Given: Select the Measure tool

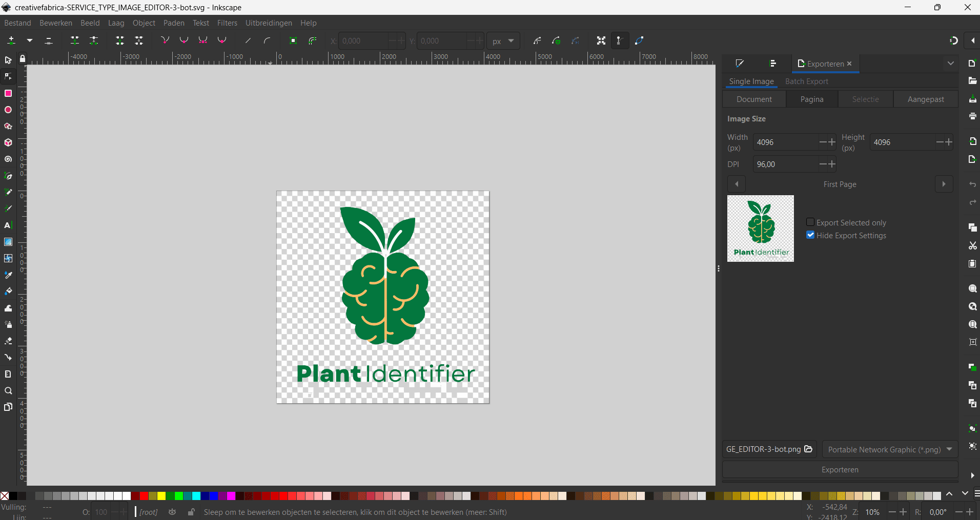Looking at the screenshot, I should click(8, 374).
